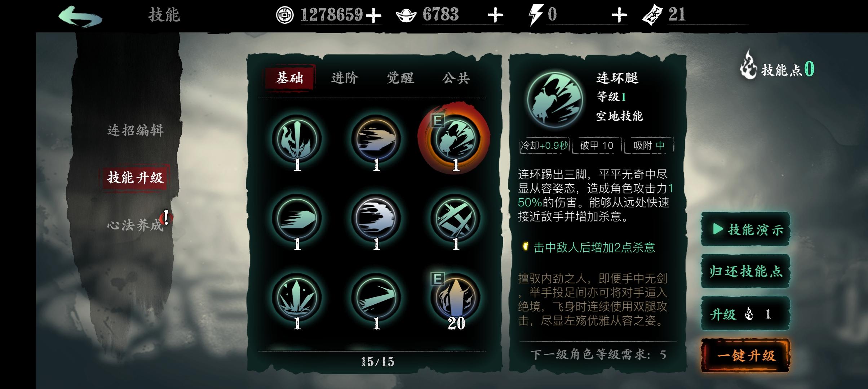Open 心法养成 in the side menu

[136, 225]
